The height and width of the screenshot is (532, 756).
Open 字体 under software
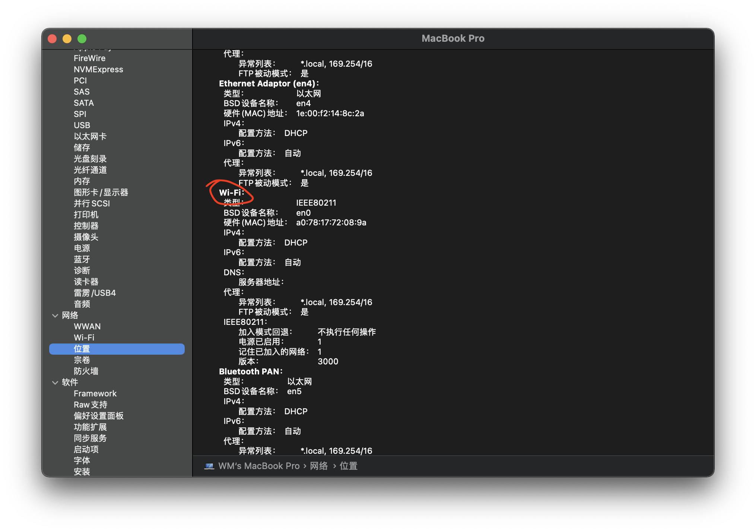point(82,460)
